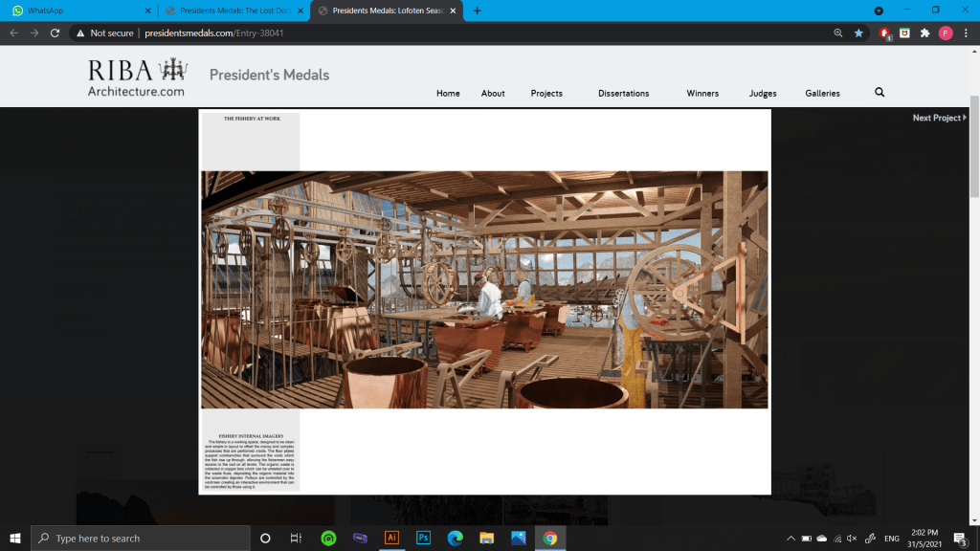980x551 pixels.
Task: Open Microsoft Edge from the taskbar
Action: (455, 538)
